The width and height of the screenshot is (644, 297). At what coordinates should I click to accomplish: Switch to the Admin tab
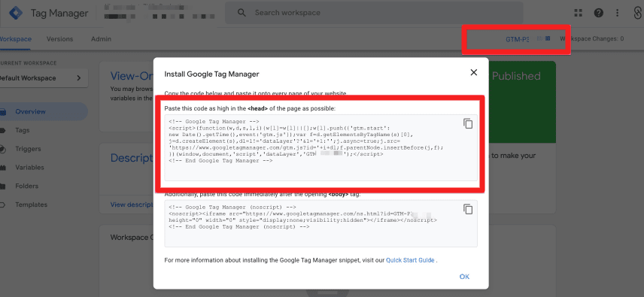click(x=101, y=39)
